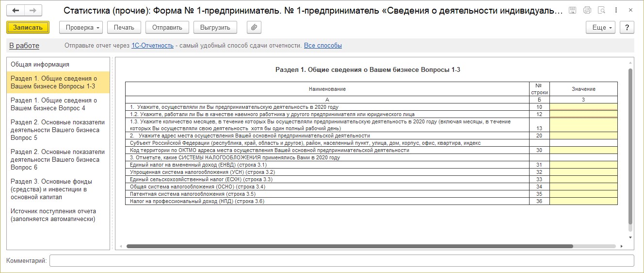Click row '3. Отметьте, какие СИСТЕМЫ НАЛОГООБЛОЖЕНИЯ'
Viewport: 644px width, 273px height.
point(235,157)
